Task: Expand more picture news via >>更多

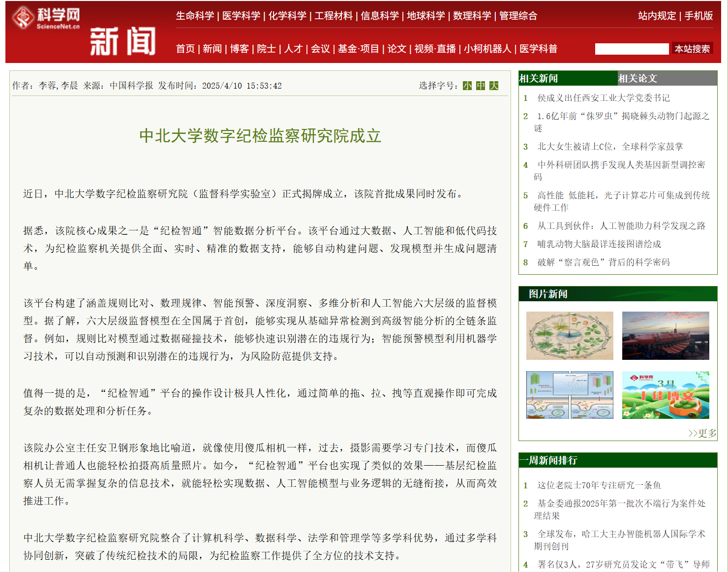Action: pyautogui.click(x=702, y=433)
